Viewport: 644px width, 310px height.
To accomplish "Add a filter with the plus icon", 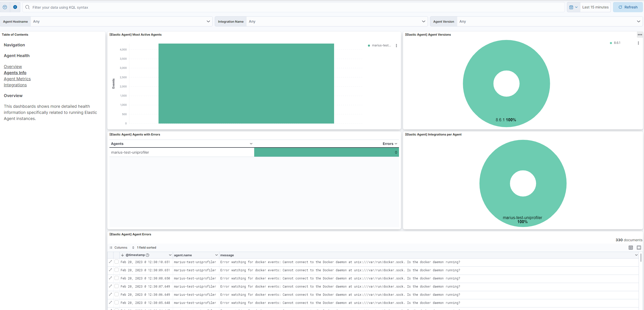I will pos(15,7).
